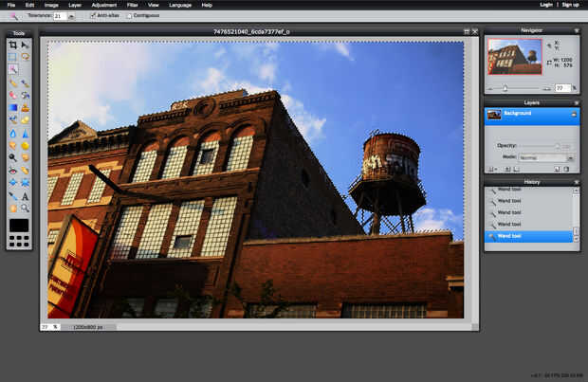Open the Tolerance value dropdown arrow
This screenshot has width=588, height=382.
coord(71,16)
